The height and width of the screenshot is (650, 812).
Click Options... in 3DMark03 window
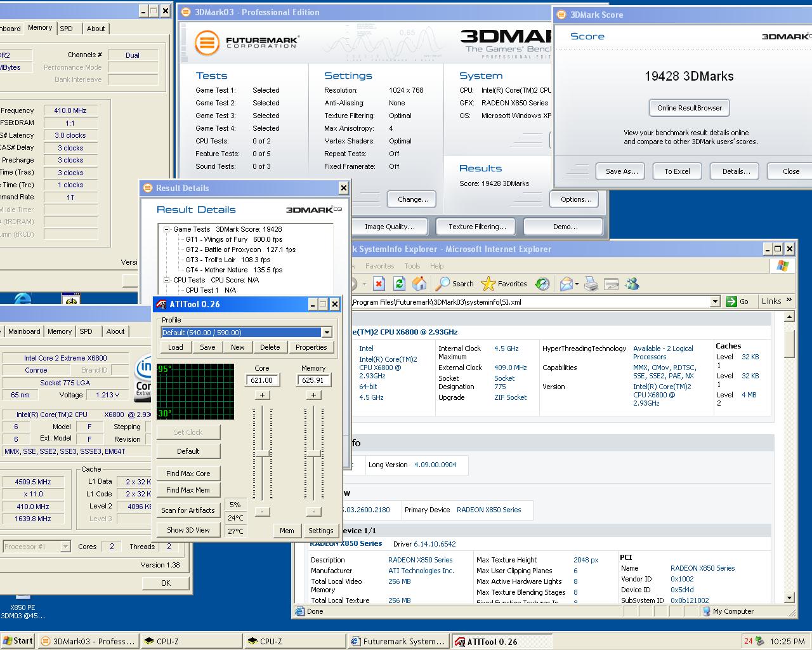tap(575, 199)
